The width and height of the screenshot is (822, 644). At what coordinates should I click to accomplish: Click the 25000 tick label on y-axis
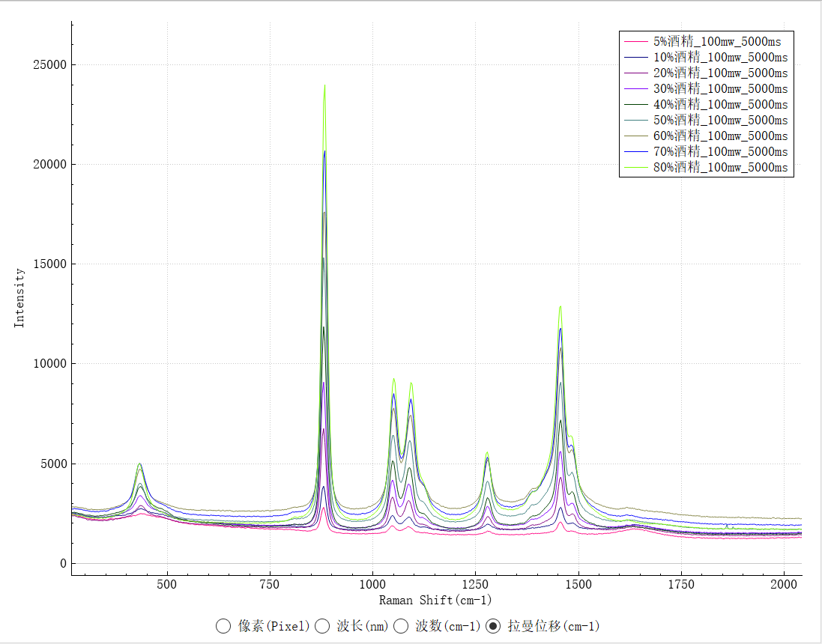click(48, 65)
